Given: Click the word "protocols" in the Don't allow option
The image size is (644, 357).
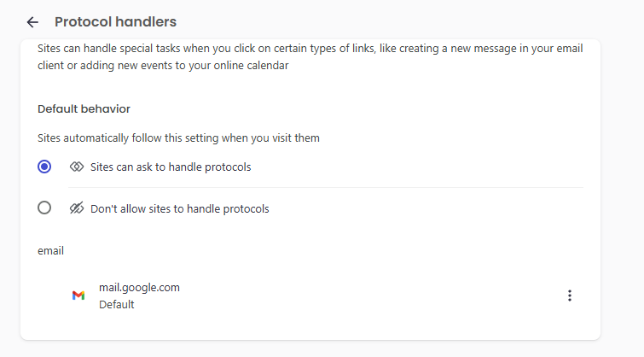Looking at the screenshot, I should [x=244, y=208].
